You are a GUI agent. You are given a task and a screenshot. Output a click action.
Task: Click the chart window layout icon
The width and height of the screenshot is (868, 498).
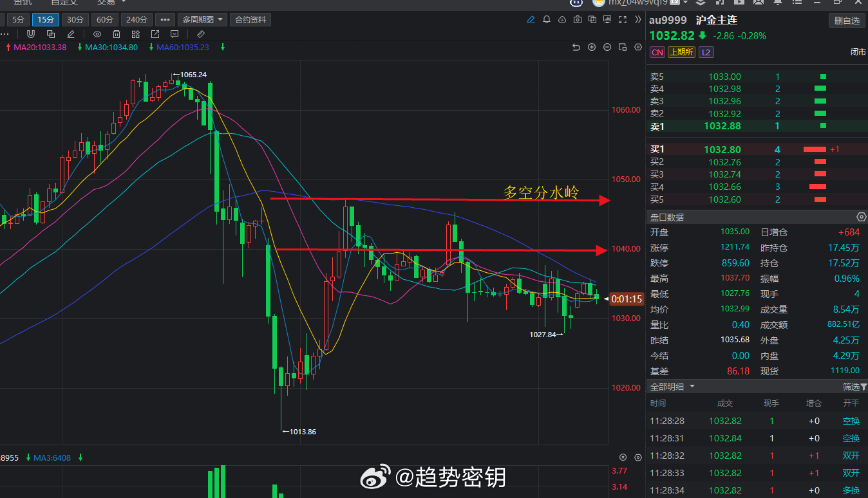point(623,47)
